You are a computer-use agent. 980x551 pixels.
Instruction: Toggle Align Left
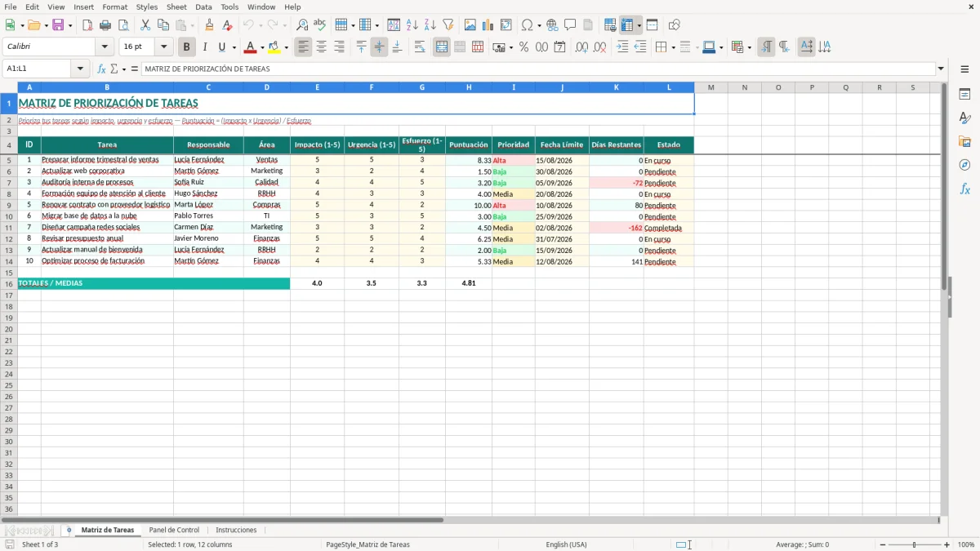(x=303, y=47)
